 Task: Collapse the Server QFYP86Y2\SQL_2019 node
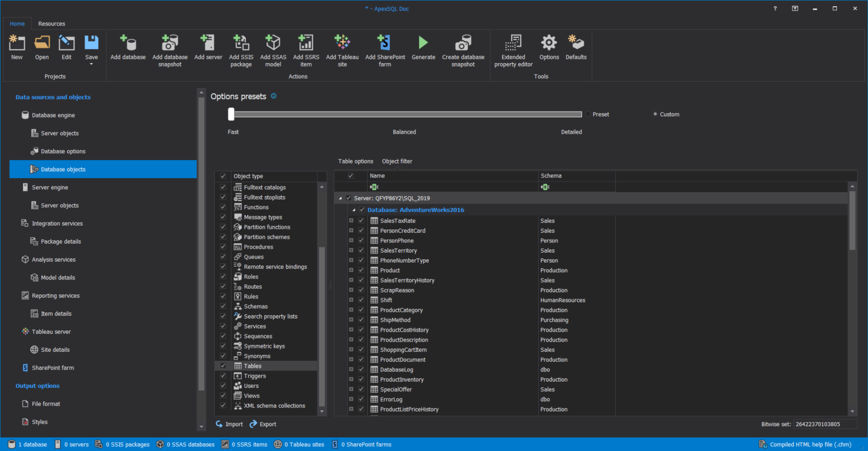[341, 198]
